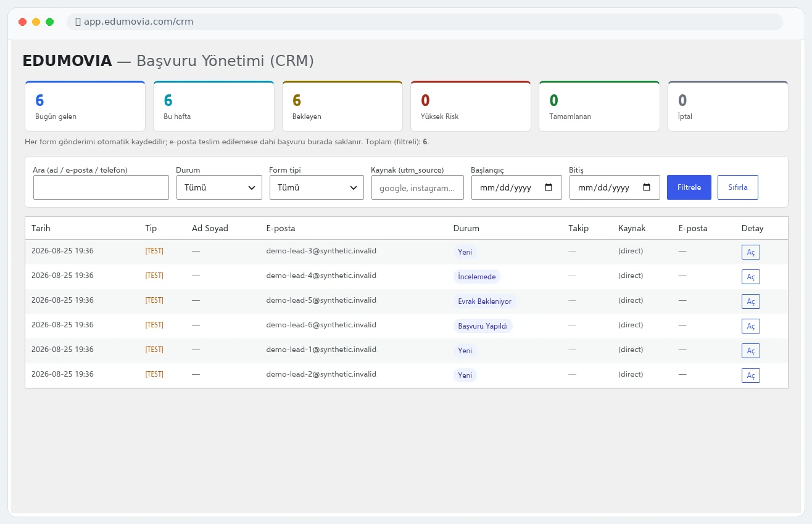Click the email demo-lead-4@synthetic.invalid

pyautogui.click(x=321, y=276)
